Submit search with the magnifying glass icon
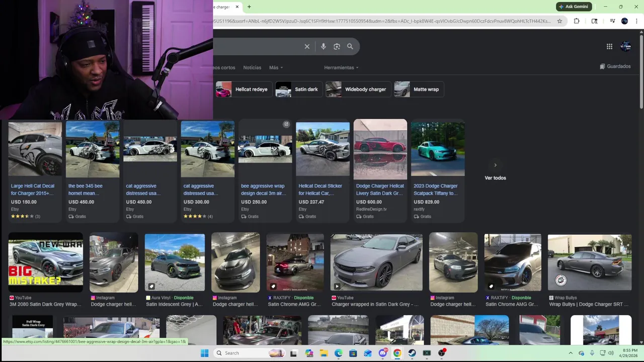This screenshot has width=644, height=362. (x=350, y=46)
